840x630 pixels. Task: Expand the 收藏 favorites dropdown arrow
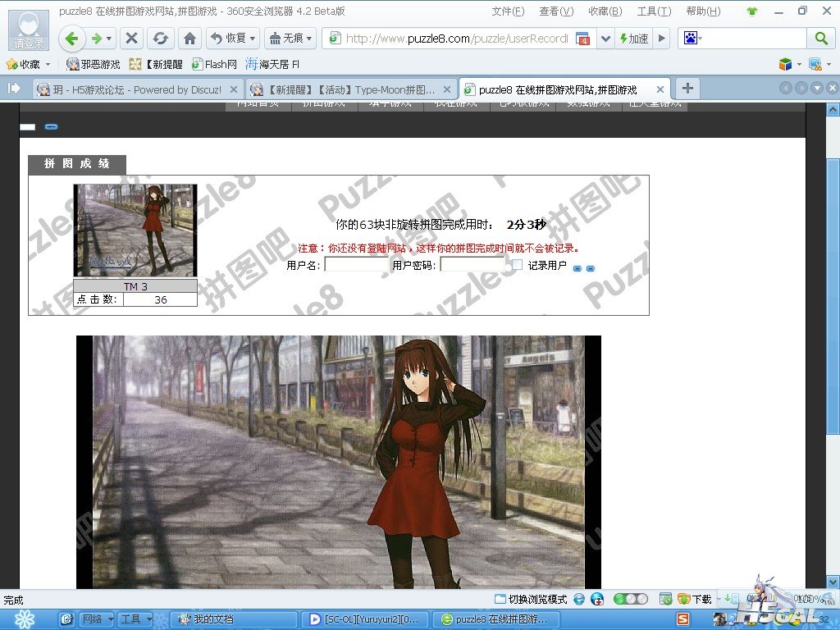tap(48, 64)
